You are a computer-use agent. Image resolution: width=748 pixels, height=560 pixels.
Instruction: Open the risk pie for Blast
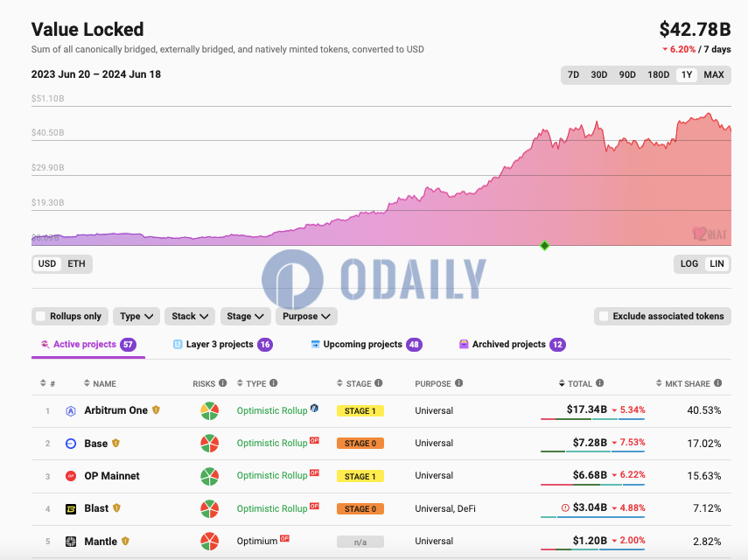pyautogui.click(x=209, y=508)
